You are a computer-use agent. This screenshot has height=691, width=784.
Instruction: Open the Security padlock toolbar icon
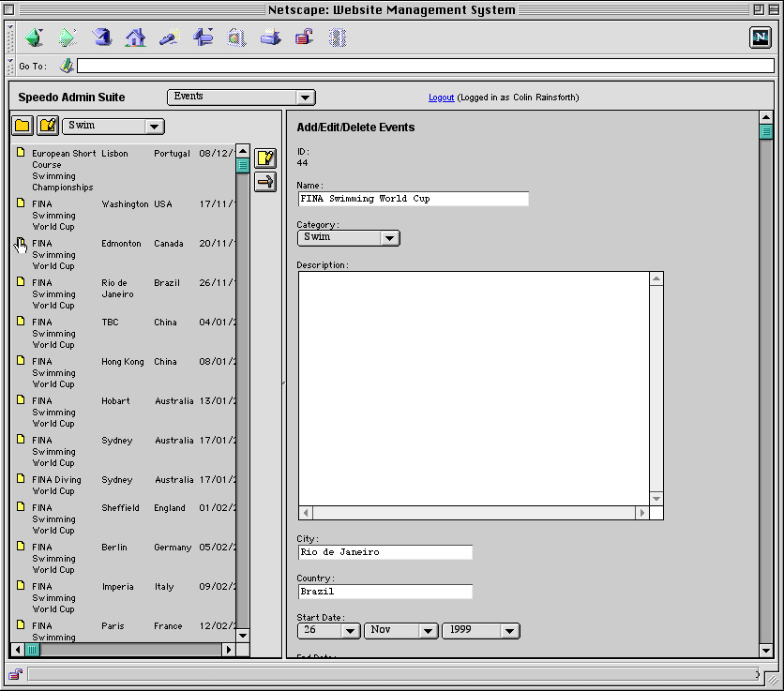tap(304, 38)
